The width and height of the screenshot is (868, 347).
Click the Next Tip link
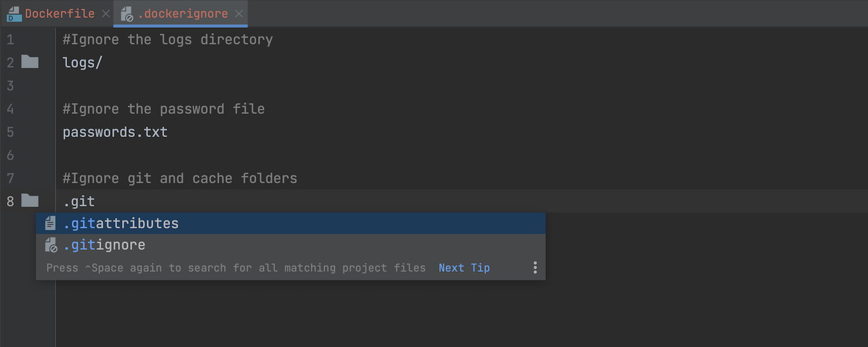(x=464, y=268)
